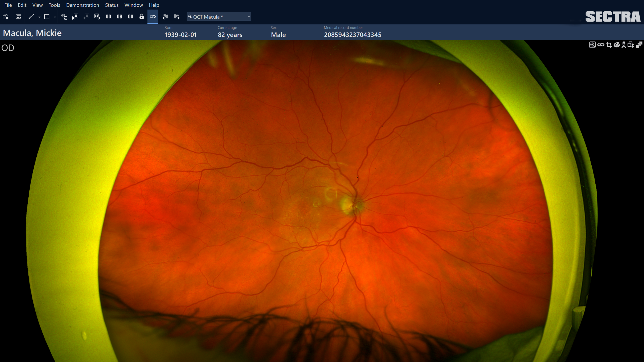Click the send images forward button
The image size is (644, 362).
pos(176,17)
